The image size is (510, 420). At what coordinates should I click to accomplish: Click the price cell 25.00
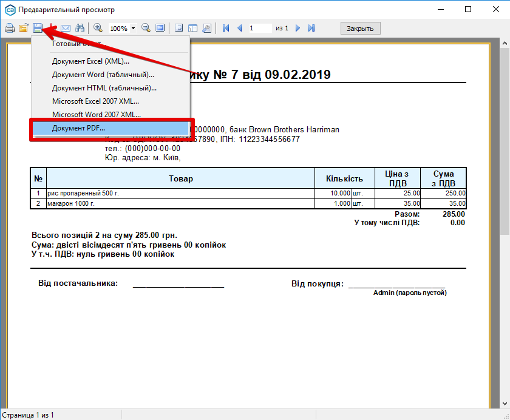point(398,194)
